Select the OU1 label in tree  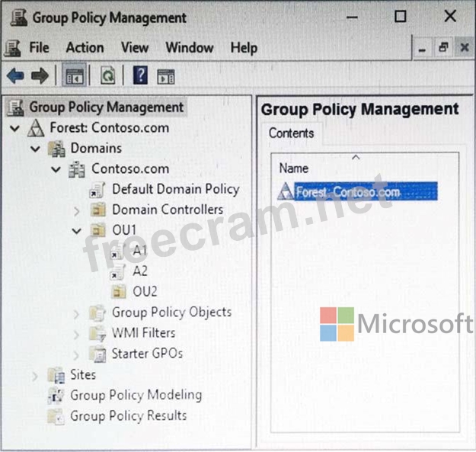point(124,230)
